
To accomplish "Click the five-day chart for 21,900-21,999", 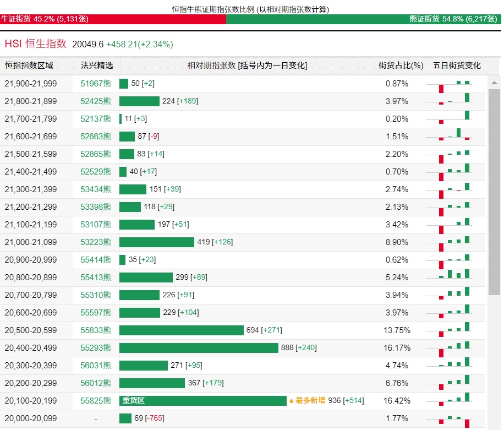I will coord(449,86).
